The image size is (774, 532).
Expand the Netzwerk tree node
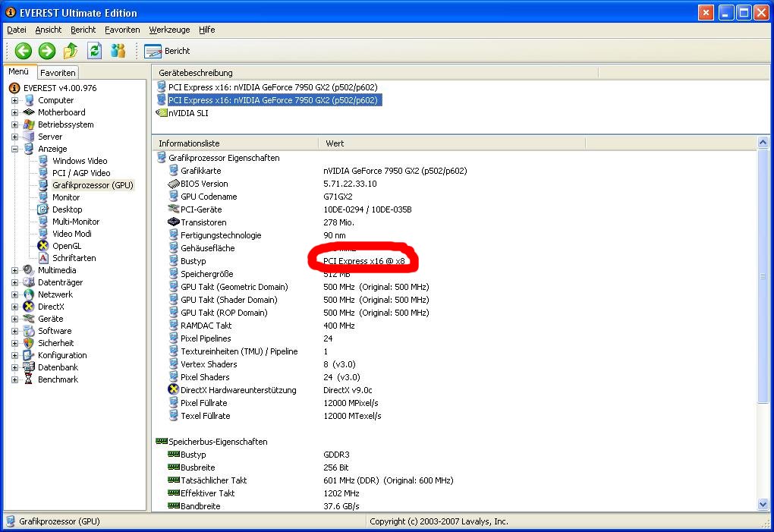pos(15,294)
